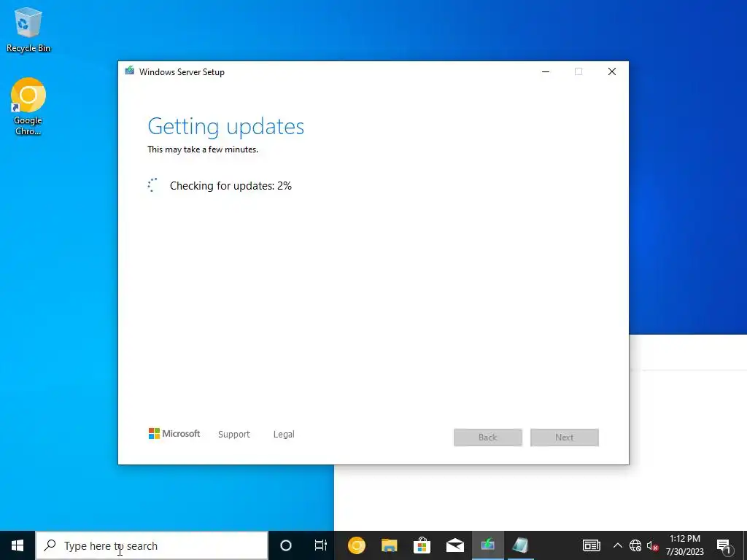This screenshot has width=747, height=560.
Task: Open the Windows Start menu
Action: click(x=18, y=545)
